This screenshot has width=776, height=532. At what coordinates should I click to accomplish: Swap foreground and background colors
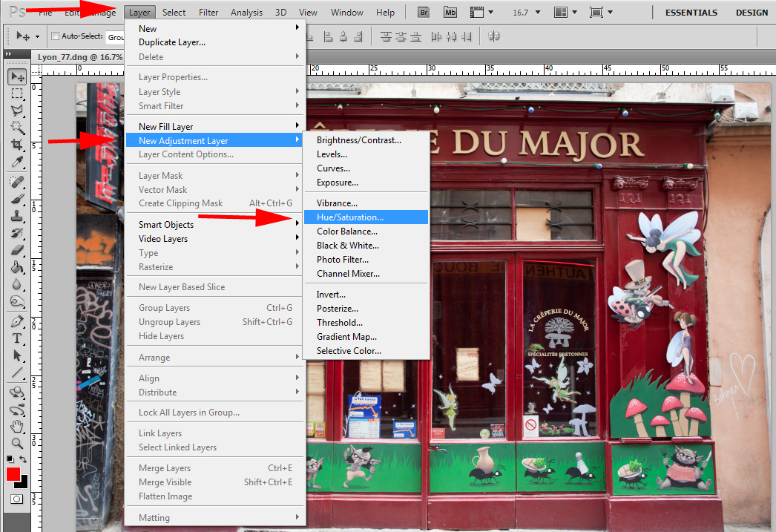coord(23,459)
